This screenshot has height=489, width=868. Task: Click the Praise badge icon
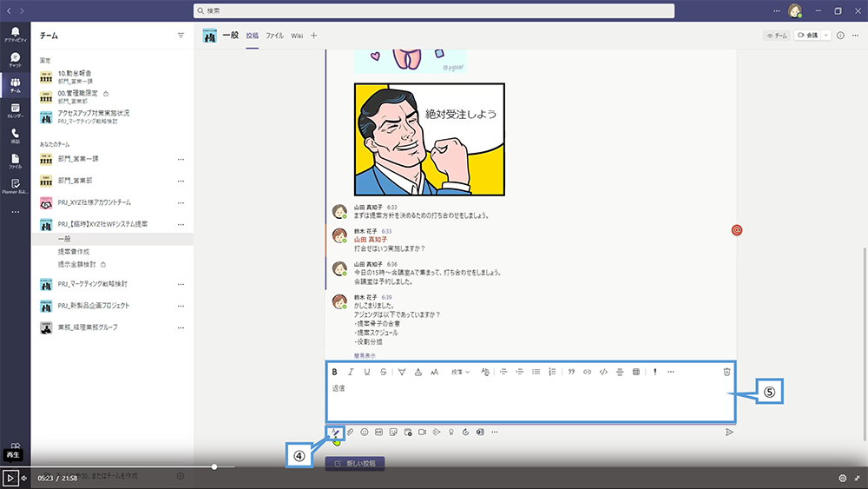coord(451,433)
